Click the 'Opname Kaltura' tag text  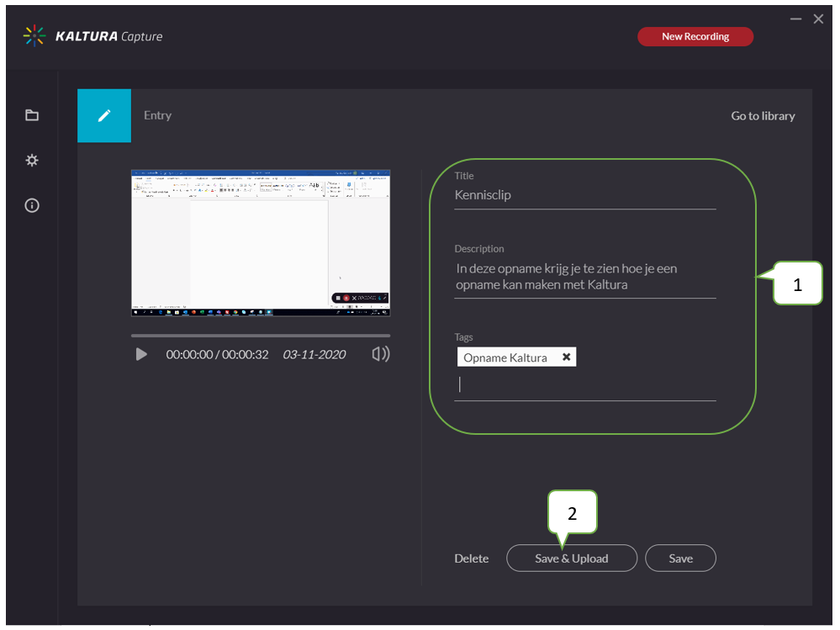click(505, 357)
